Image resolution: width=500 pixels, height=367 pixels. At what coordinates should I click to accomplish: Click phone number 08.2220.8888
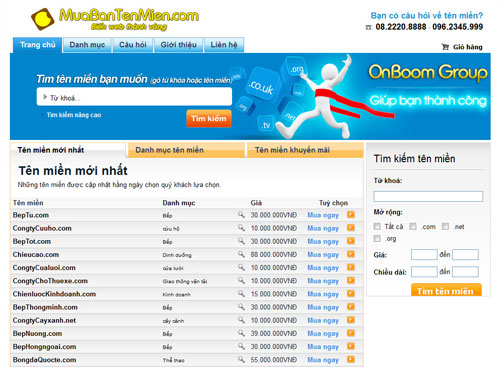[x=401, y=27]
